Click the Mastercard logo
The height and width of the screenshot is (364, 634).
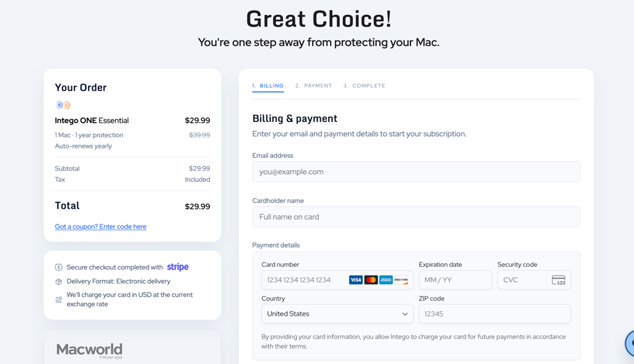(371, 280)
